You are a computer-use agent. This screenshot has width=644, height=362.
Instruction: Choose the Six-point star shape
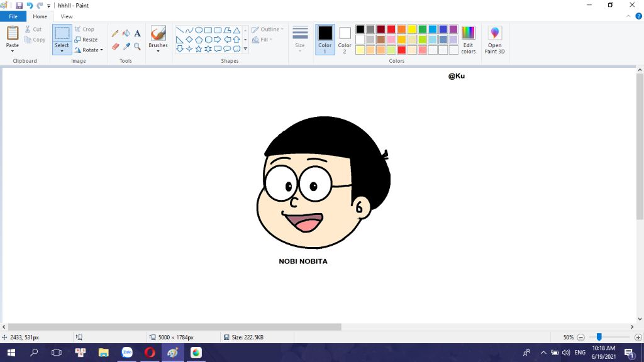pyautogui.click(x=208, y=49)
